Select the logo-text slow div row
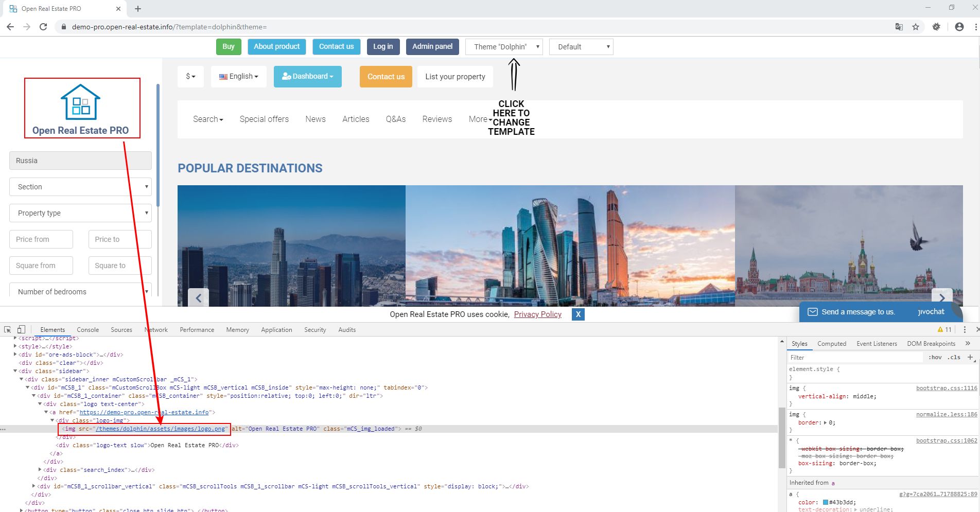 [148, 445]
